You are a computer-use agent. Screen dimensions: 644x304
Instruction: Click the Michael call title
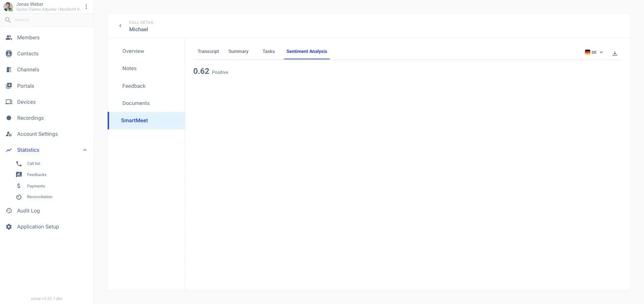138,30
